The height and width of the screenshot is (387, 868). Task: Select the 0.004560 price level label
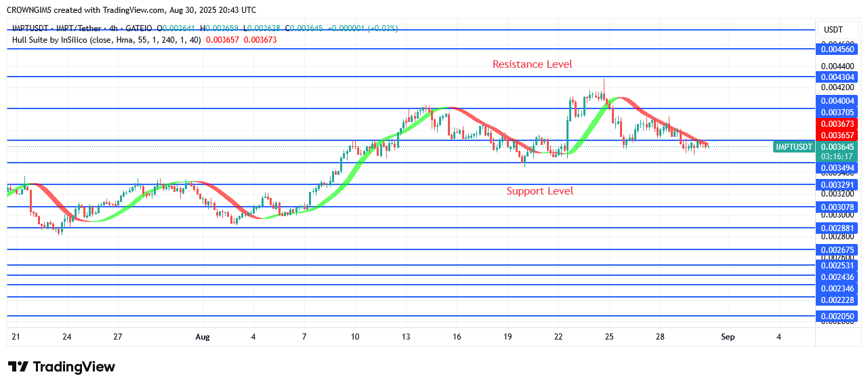[x=838, y=49]
